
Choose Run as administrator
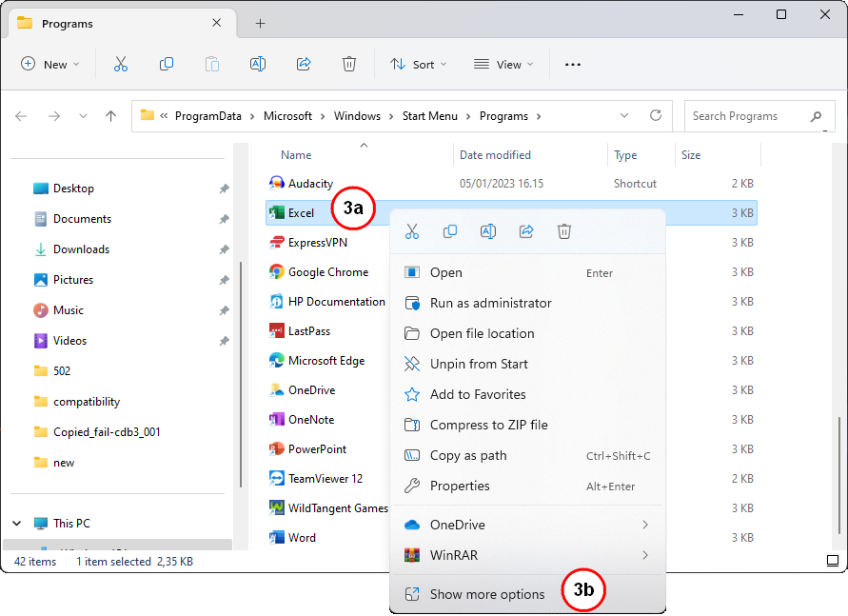(527, 303)
